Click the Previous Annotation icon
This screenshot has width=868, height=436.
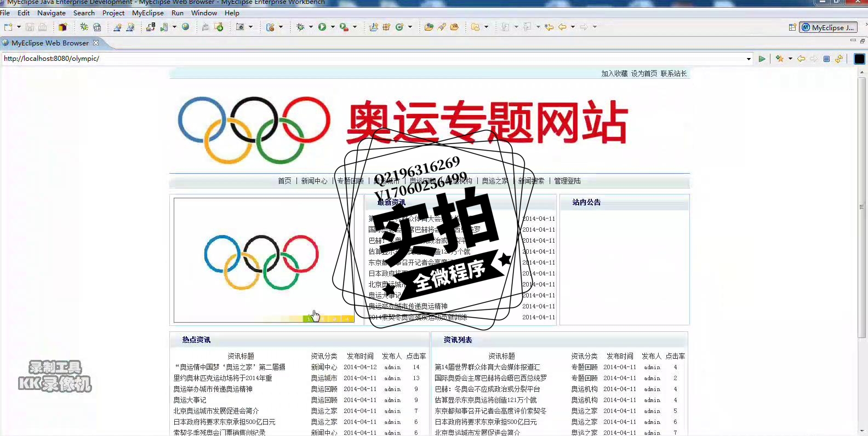[x=527, y=27]
